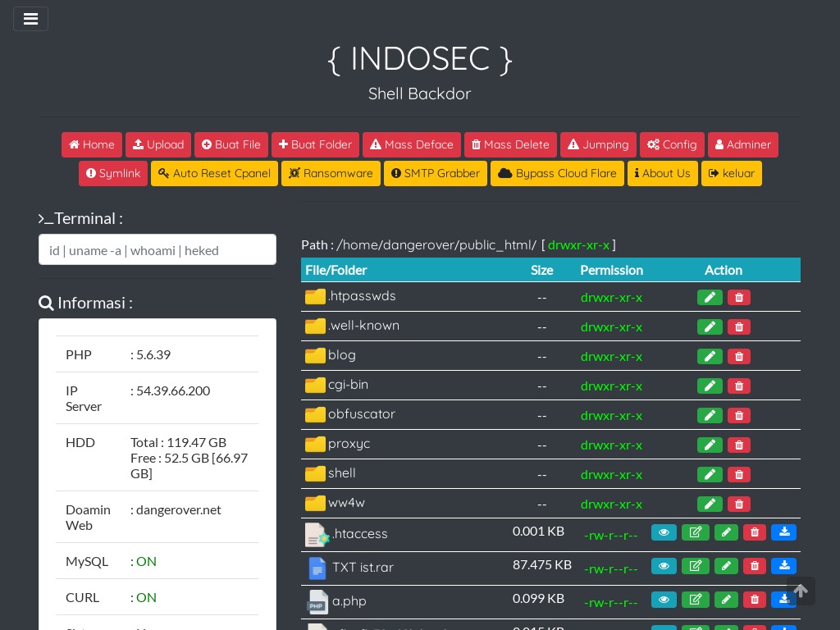Click delete trash icon for cgi-bin folder
840x630 pixels.
point(739,386)
